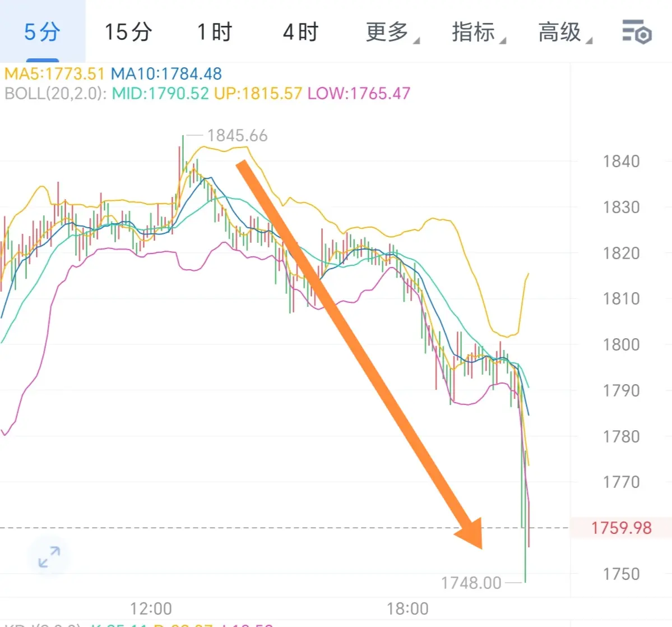Expand the 更多 timeframe dropdown
The width and height of the screenshot is (672, 627).
tap(392, 32)
